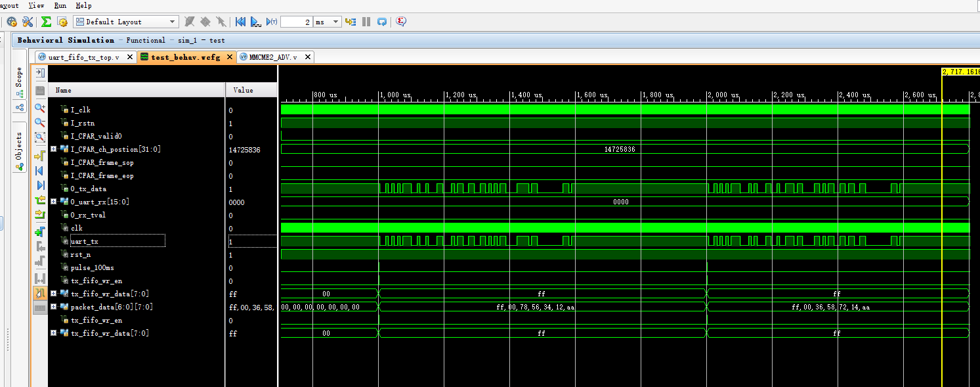Click the Zoom In waveform icon

coord(40,108)
